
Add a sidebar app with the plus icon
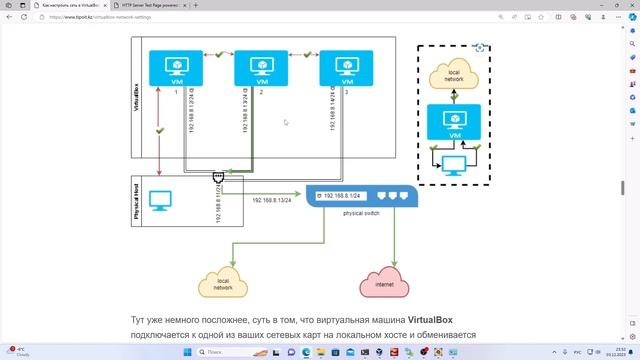tap(633, 138)
